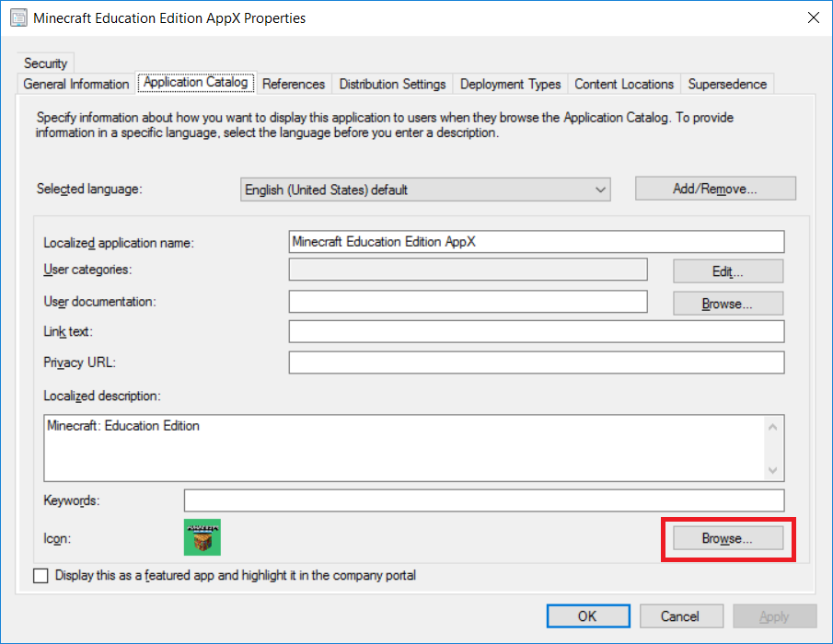Viewport: 833px width, 644px height.
Task: Switch to the Security tab
Action: (x=46, y=63)
